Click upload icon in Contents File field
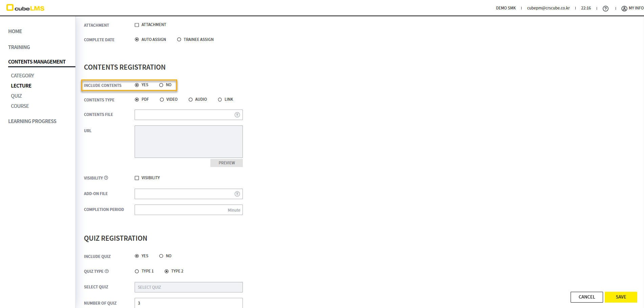This screenshot has height=308, width=644. [237, 115]
